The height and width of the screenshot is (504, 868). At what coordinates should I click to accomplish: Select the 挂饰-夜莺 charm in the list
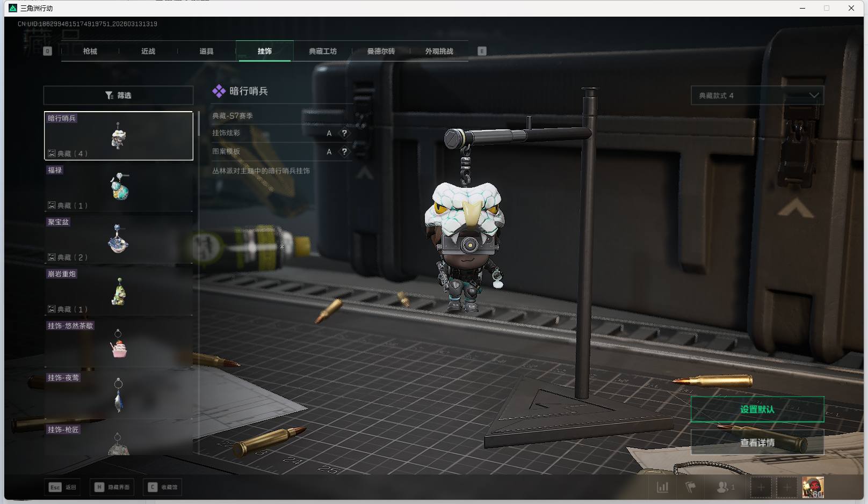(119, 395)
